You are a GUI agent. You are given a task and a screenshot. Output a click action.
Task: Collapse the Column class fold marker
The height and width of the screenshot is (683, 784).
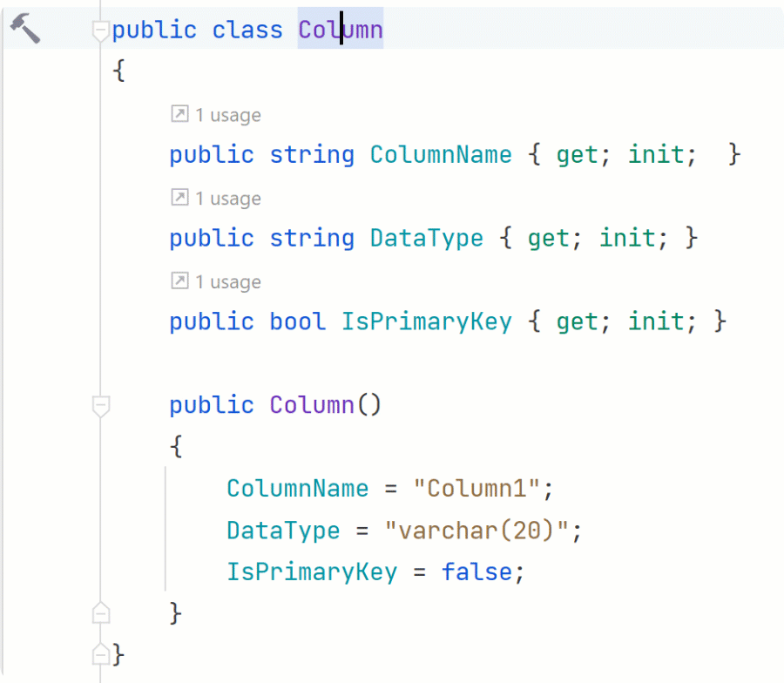coord(100,31)
